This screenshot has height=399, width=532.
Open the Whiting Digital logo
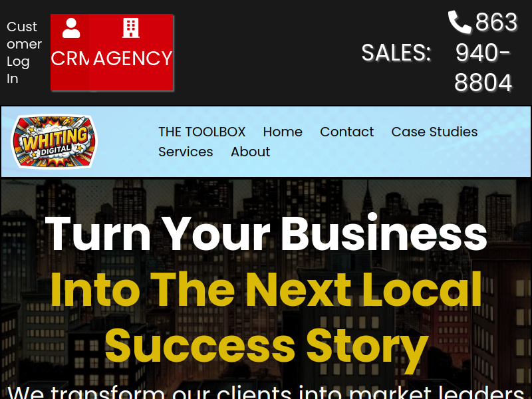click(55, 141)
